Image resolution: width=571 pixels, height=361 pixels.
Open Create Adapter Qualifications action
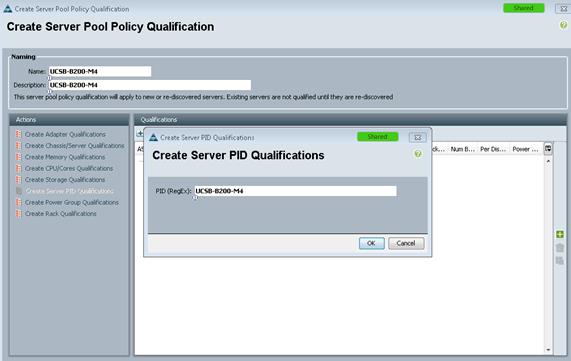point(65,134)
